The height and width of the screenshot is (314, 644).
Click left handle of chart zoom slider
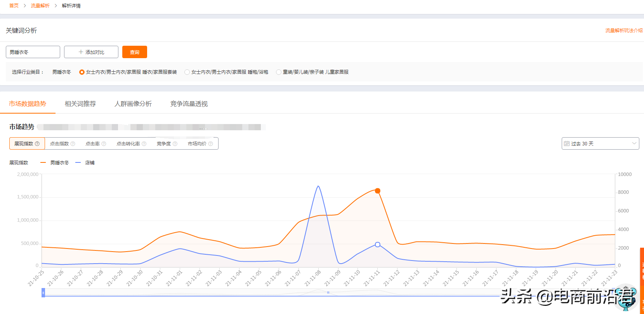coord(43,293)
